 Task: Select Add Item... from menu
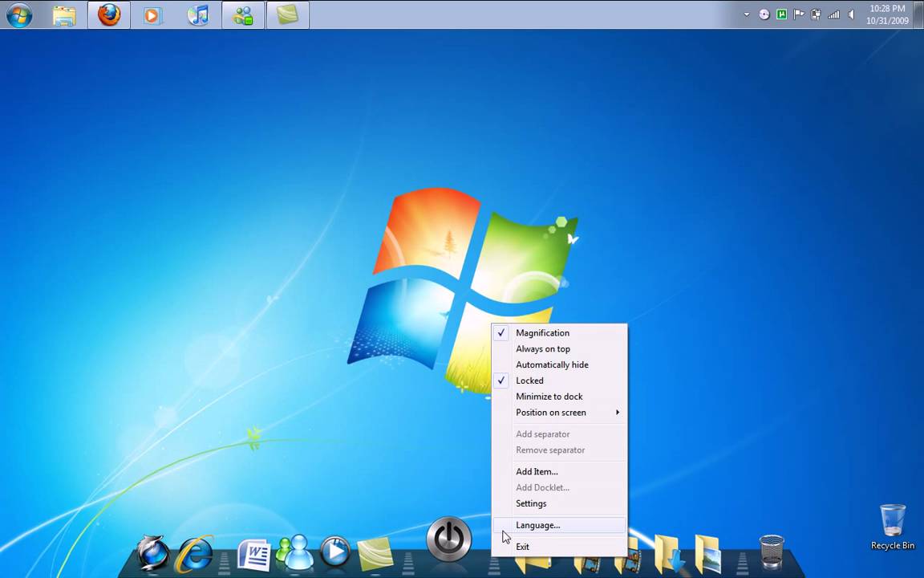[560, 471]
